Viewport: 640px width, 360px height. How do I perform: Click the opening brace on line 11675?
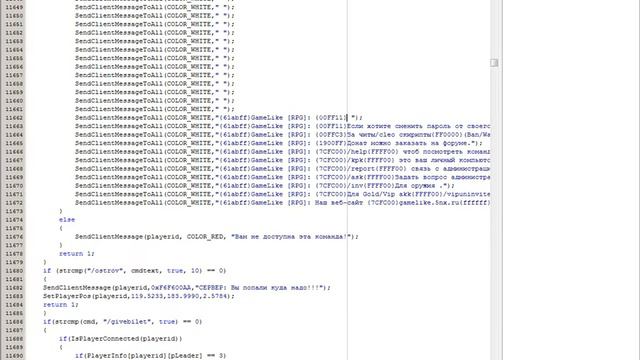click(x=61, y=229)
